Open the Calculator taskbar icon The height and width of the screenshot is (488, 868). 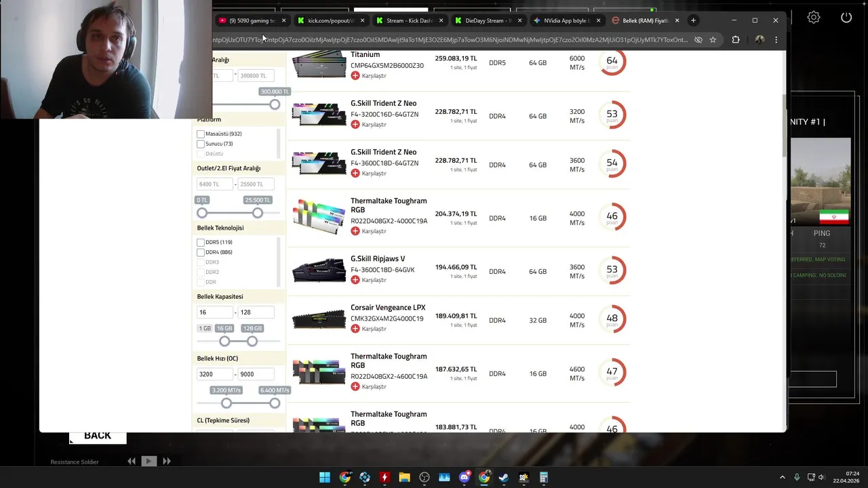(543, 477)
